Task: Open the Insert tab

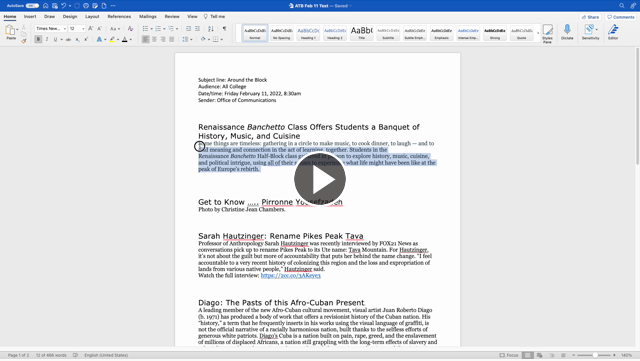Action: 30,17
